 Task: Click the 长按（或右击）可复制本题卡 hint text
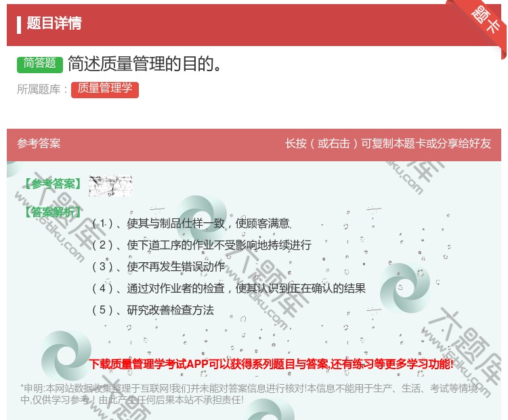click(x=388, y=144)
